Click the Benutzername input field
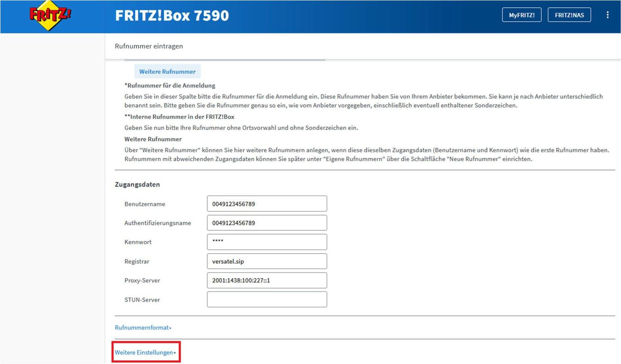This screenshot has height=364, width=621. (x=267, y=203)
